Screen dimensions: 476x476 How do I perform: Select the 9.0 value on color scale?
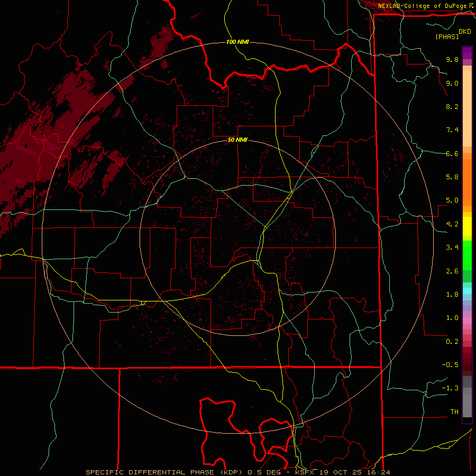452,83
